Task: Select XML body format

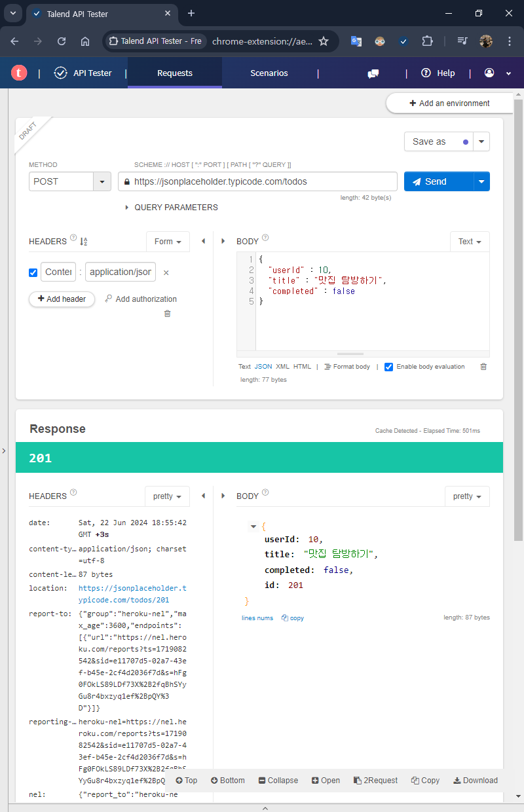Action: coord(282,367)
